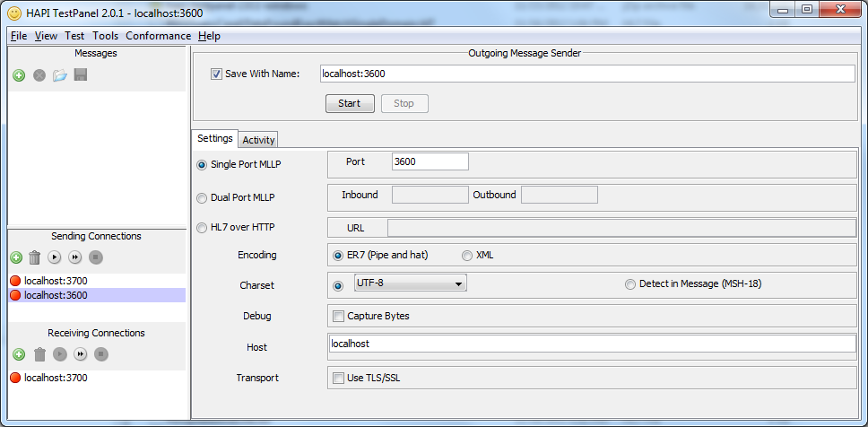
Task: Switch to the Activity tab
Action: 258,140
